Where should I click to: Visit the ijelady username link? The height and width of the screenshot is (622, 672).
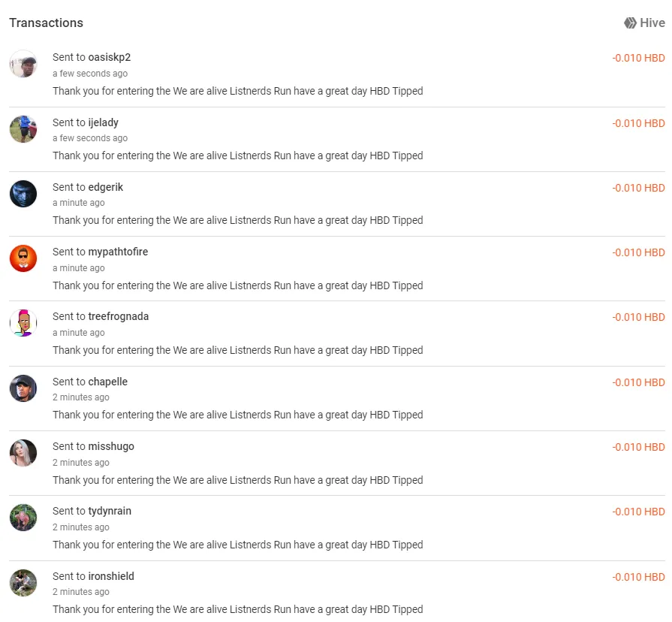pos(104,122)
